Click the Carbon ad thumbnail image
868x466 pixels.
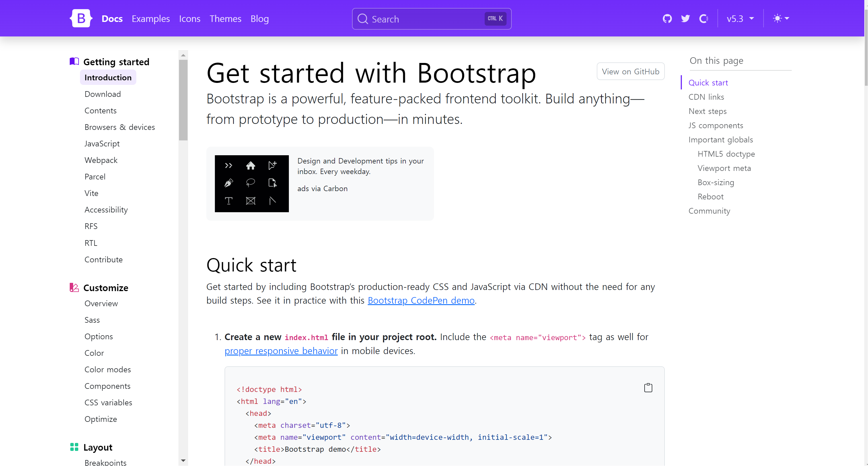[252, 183]
